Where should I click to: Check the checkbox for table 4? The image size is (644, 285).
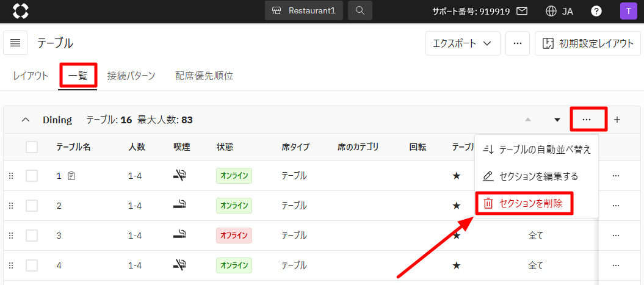coord(32,265)
